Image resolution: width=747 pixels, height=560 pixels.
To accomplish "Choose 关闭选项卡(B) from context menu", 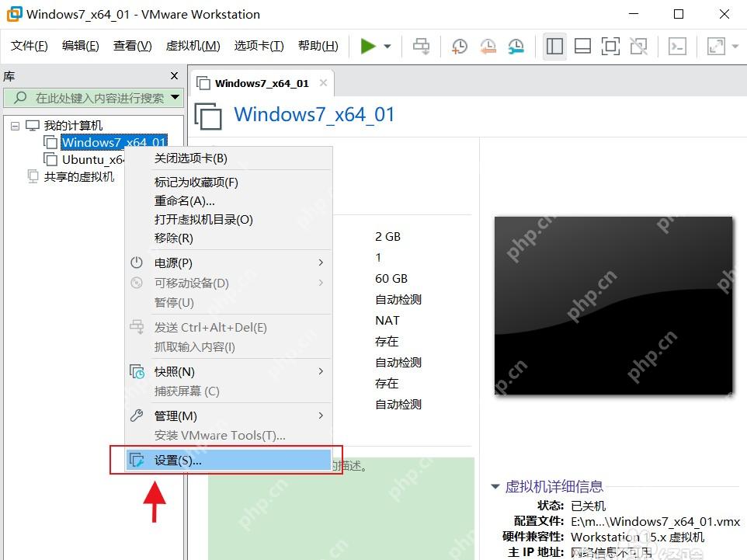I will [x=228, y=158].
